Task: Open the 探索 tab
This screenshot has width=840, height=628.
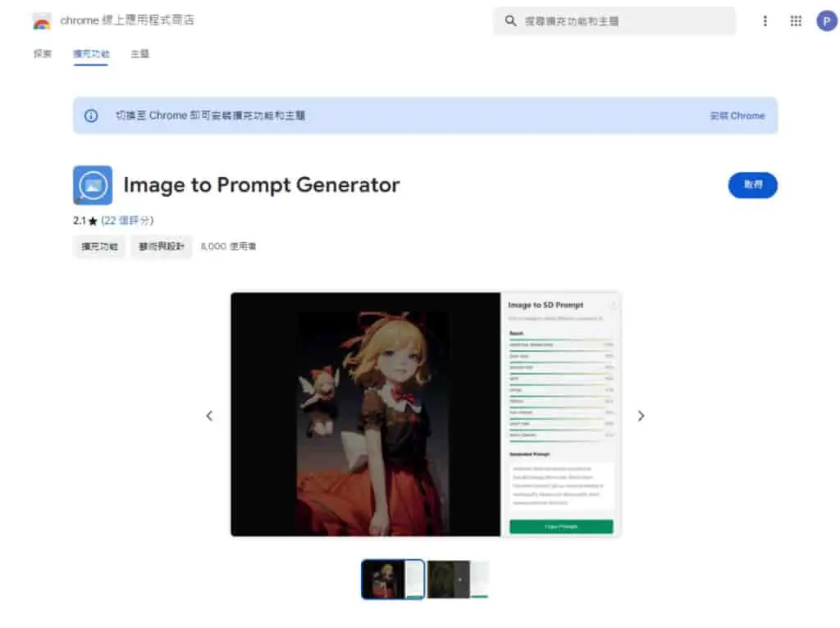Action: pos(43,53)
